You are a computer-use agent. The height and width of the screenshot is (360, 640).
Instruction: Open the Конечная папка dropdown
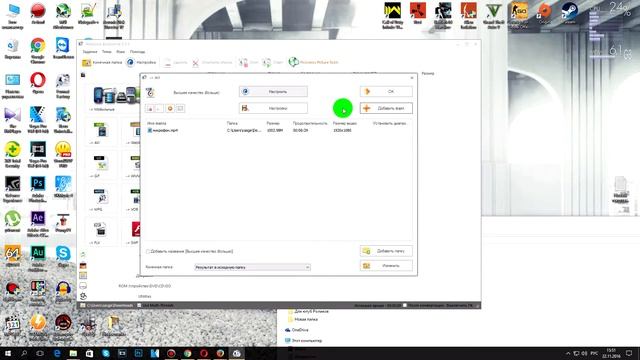[252, 267]
